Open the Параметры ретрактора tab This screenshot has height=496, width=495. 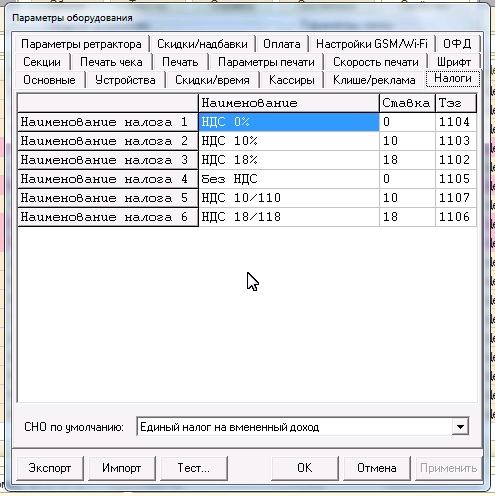(x=81, y=44)
